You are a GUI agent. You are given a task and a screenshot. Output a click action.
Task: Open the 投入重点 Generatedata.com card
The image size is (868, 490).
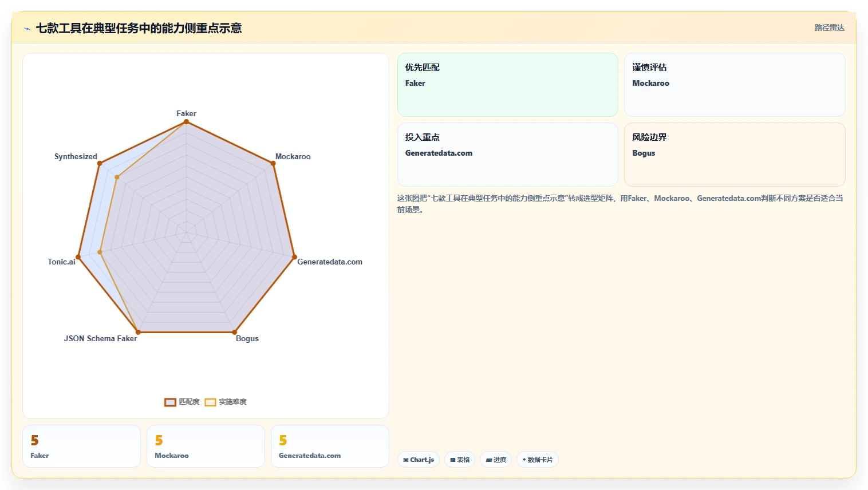click(x=508, y=155)
